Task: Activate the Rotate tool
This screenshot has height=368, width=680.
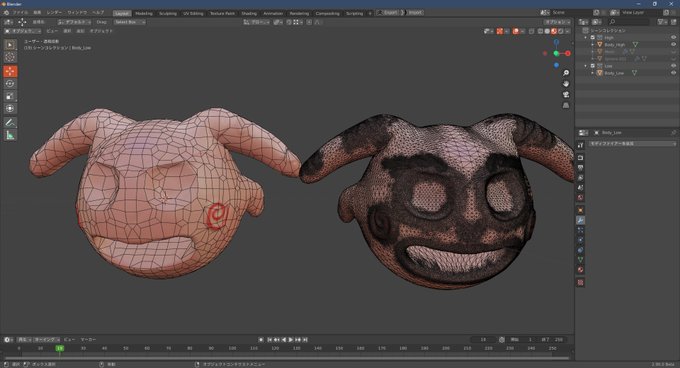Action: pos(10,84)
